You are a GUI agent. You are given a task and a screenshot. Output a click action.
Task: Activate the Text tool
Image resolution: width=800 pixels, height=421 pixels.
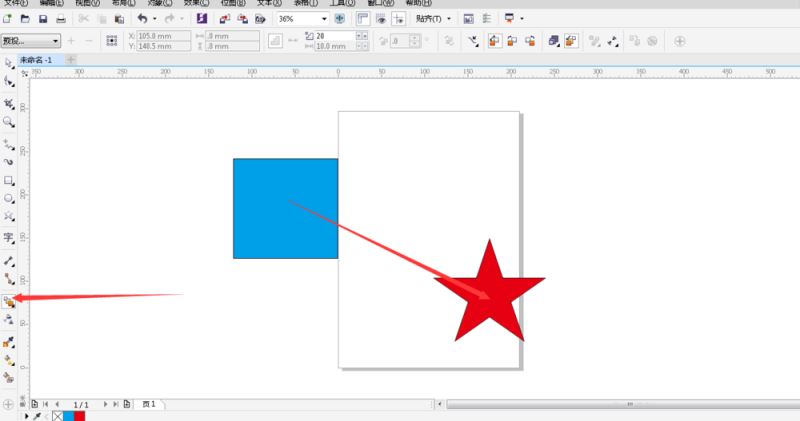[9, 238]
